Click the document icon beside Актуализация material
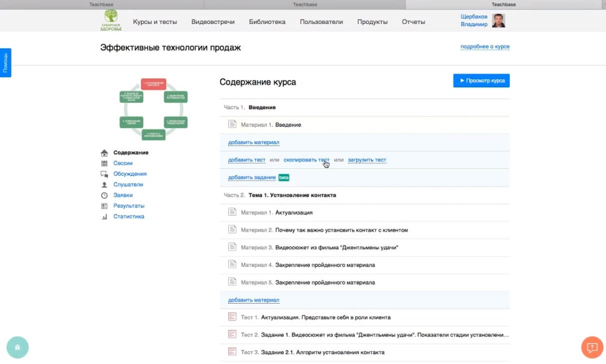606x364 pixels. click(232, 212)
